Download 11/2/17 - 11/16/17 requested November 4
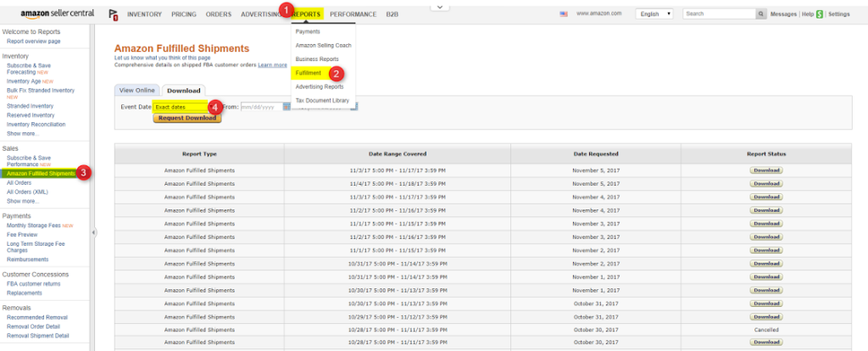868x351 pixels. pyautogui.click(x=766, y=210)
